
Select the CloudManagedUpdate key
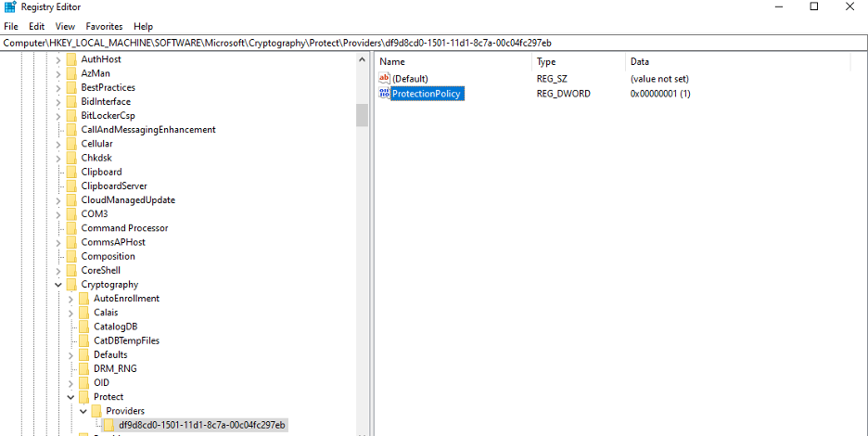tap(128, 200)
